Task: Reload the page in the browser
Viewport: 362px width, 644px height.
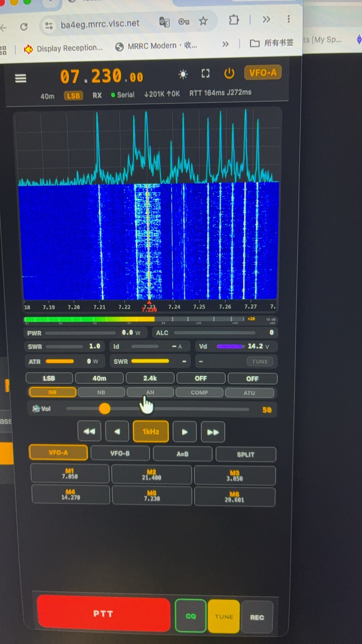Action: (x=24, y=26)
